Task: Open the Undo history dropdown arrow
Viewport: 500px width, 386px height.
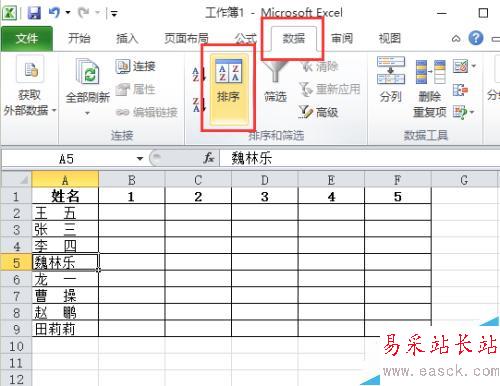Action: pyautogui.click(x=68, y=13)
